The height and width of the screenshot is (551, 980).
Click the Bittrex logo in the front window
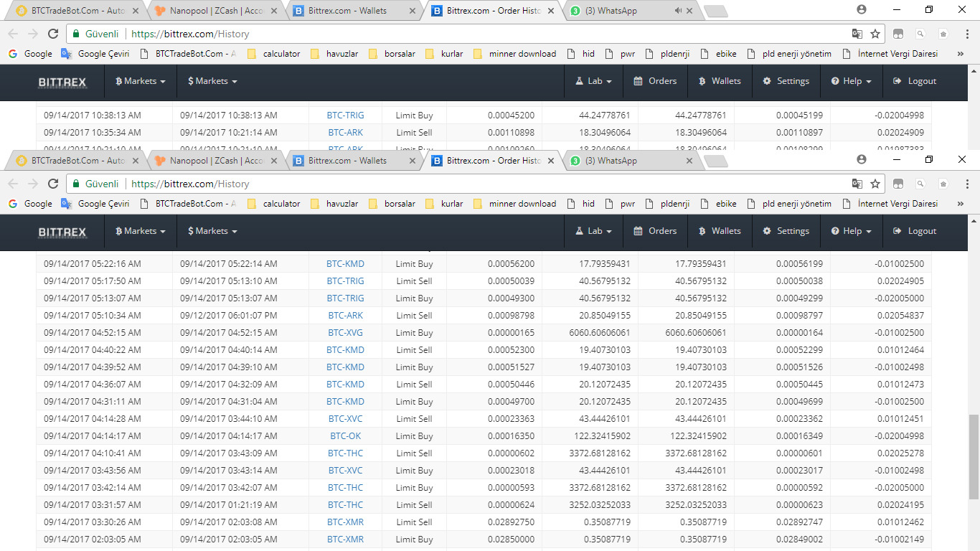62,232
